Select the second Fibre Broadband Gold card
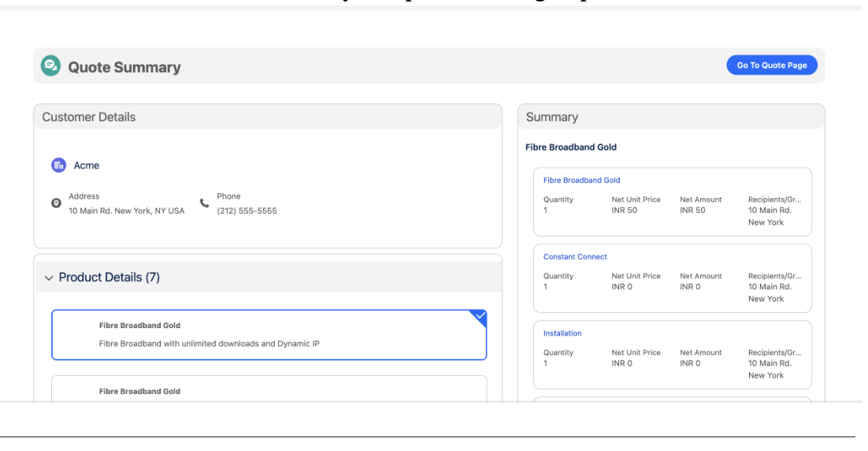The width and height of the screenshot is (868, 451). pos(269,390)
